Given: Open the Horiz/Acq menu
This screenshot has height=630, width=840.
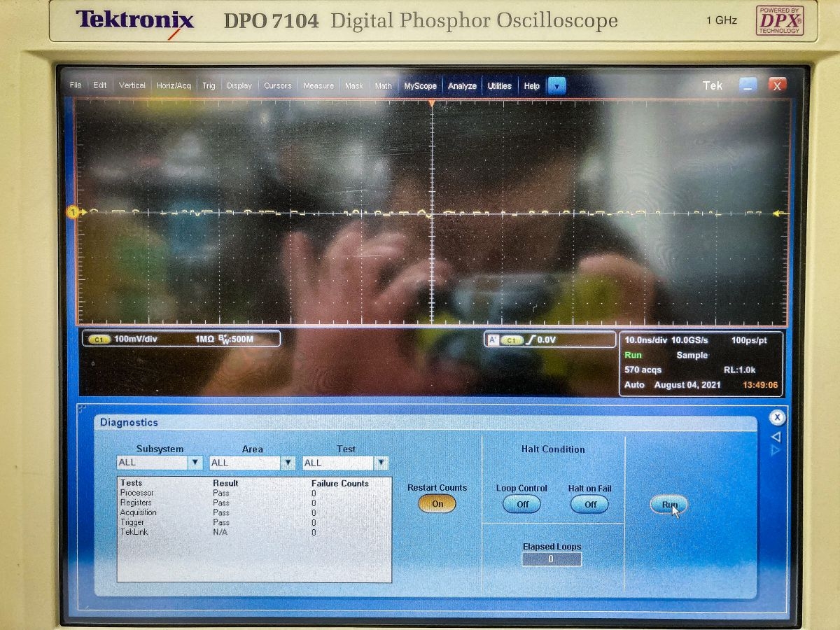Looking at the screenshot, I should 174,85.
